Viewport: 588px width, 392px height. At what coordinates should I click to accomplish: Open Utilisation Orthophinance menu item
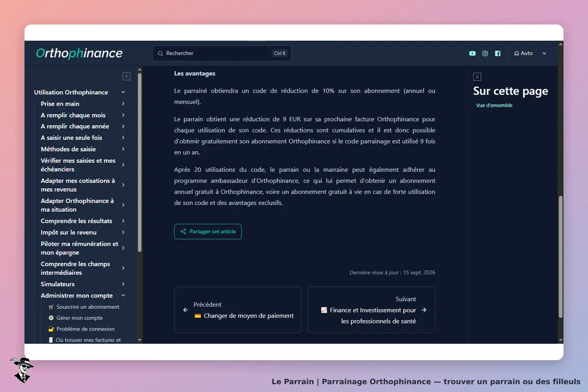[x=71, y=92]
